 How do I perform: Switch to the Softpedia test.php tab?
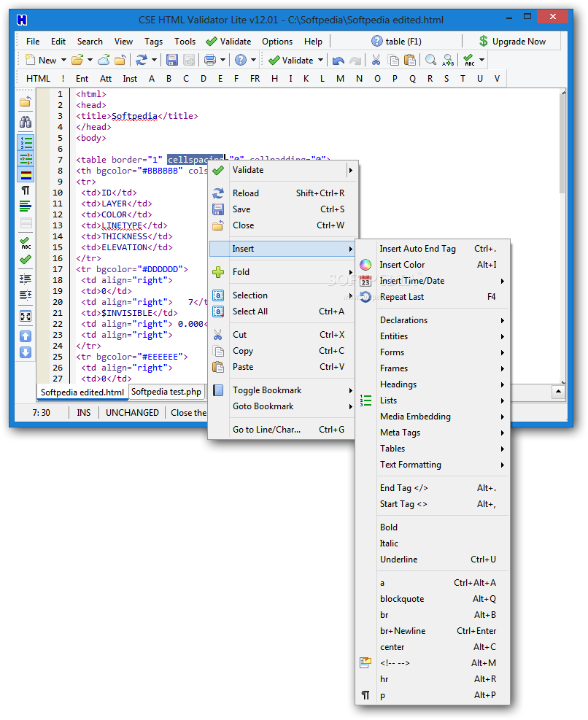pos(166,392)
